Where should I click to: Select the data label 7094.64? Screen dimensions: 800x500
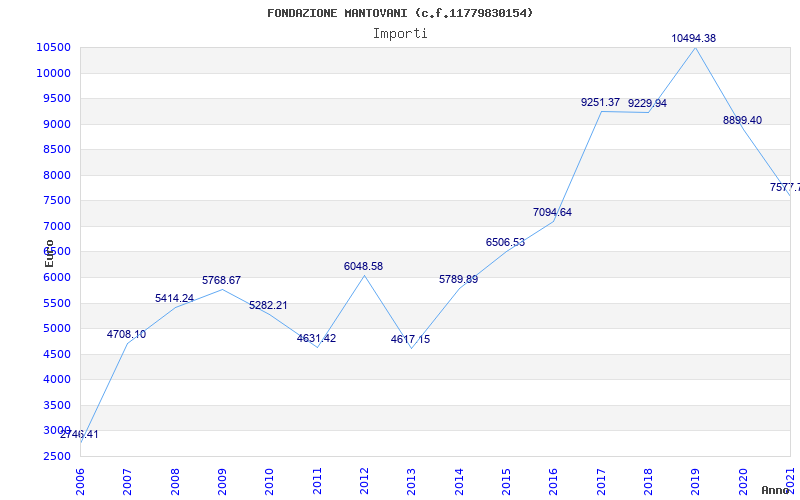click(x=553, y=213)
